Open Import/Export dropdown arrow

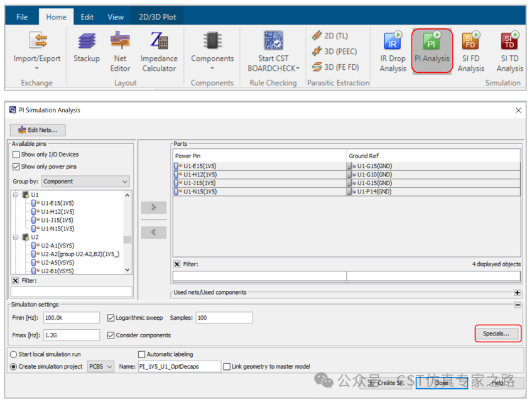point(36,68)
